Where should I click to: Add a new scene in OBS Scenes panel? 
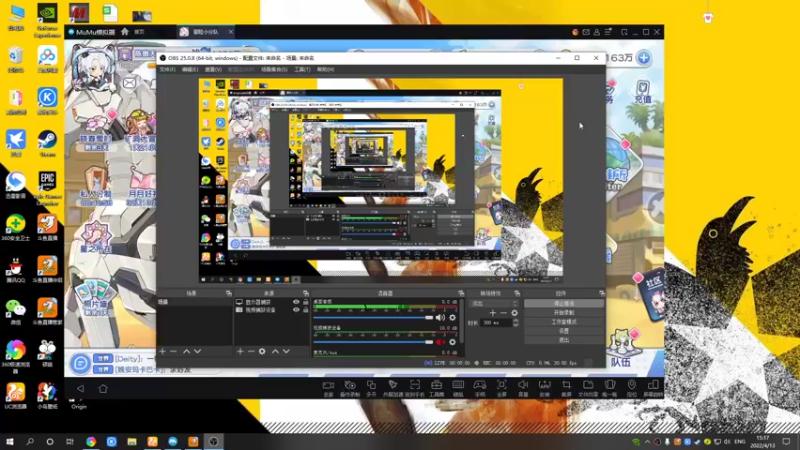(162, 352)
